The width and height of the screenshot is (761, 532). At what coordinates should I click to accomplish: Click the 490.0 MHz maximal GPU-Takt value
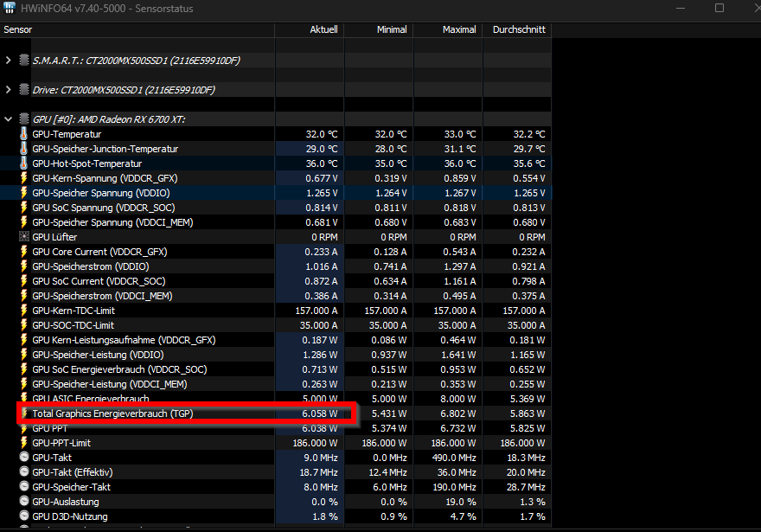point(454,458)
